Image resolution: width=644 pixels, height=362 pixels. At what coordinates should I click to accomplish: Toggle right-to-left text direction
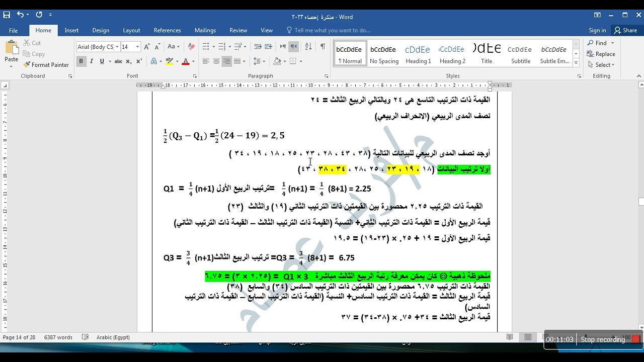tap(294, 47)
